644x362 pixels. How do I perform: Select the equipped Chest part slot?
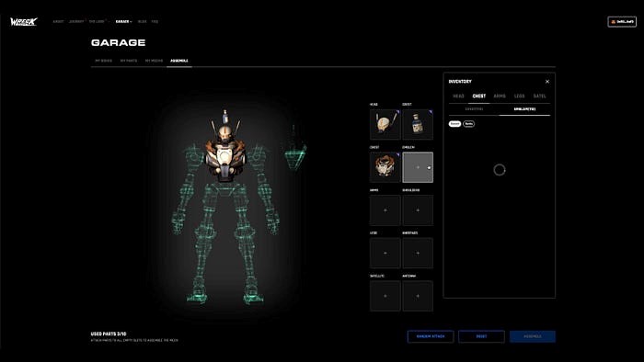[x=385, y=167]
